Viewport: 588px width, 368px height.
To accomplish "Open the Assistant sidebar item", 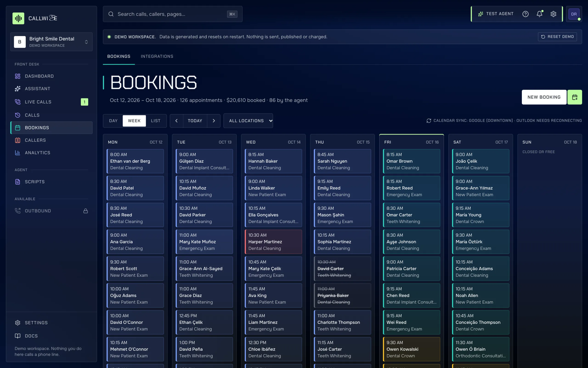I will [x=51, y=89].
